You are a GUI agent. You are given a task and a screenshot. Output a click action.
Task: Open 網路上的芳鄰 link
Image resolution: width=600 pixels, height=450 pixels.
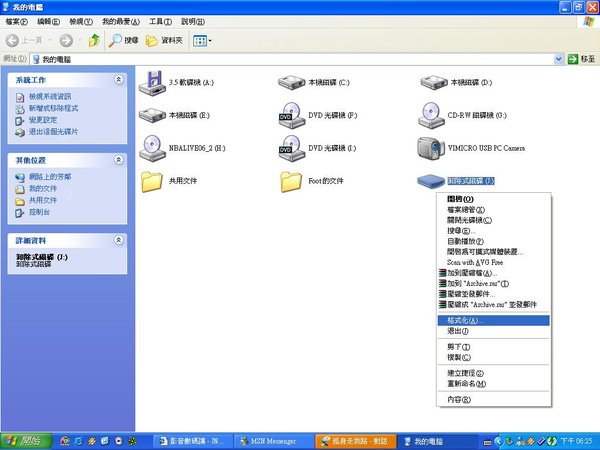coord(50,177)
